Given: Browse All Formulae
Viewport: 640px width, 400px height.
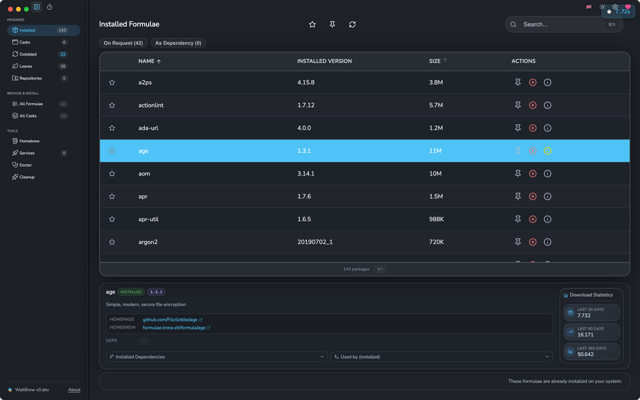Looking at the screenshot, I should (x=44, y=104).
